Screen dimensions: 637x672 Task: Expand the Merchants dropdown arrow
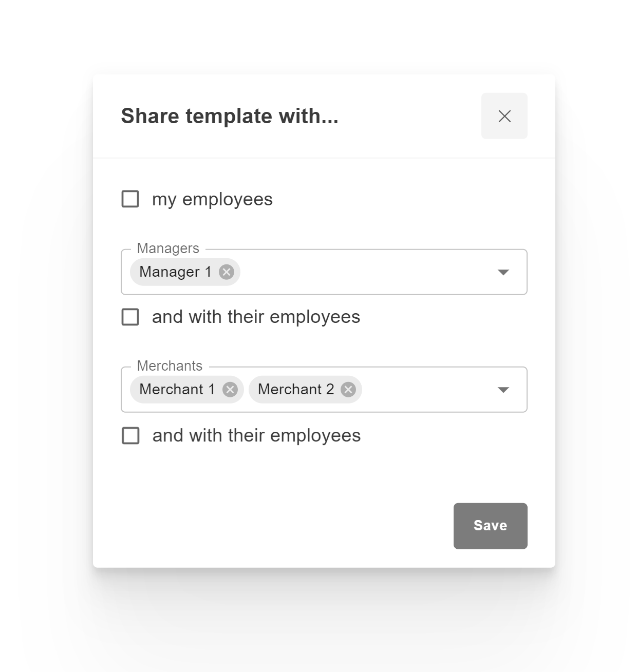click(503, 390)
